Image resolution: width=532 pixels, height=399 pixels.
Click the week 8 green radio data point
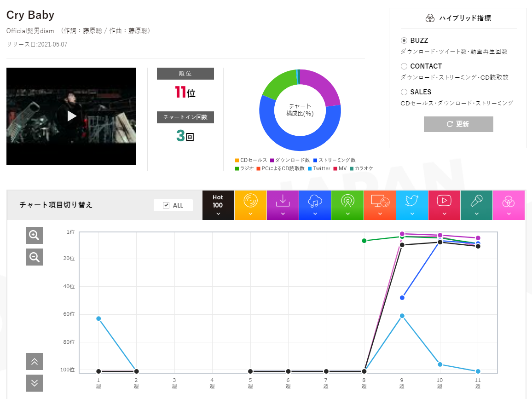coord(364,241)
